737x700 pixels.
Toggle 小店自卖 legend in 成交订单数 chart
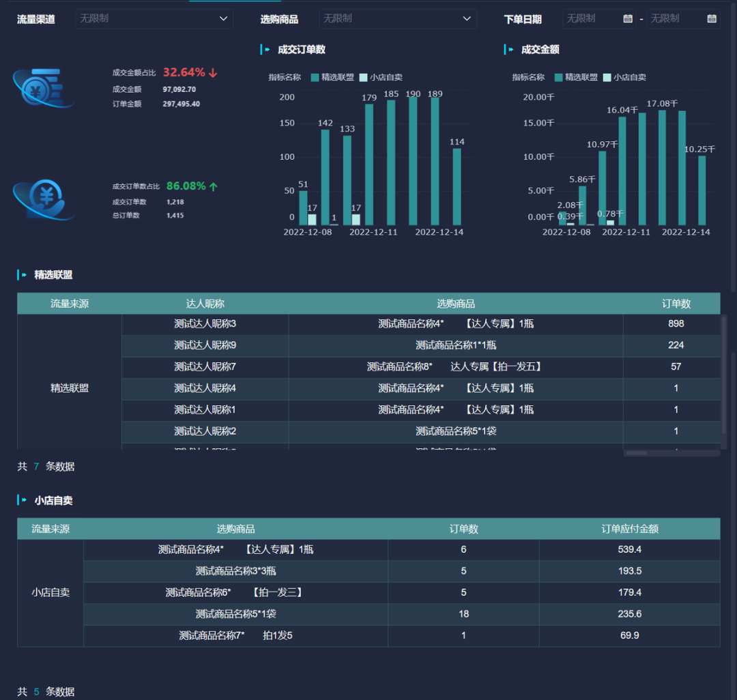click(381, 78)
